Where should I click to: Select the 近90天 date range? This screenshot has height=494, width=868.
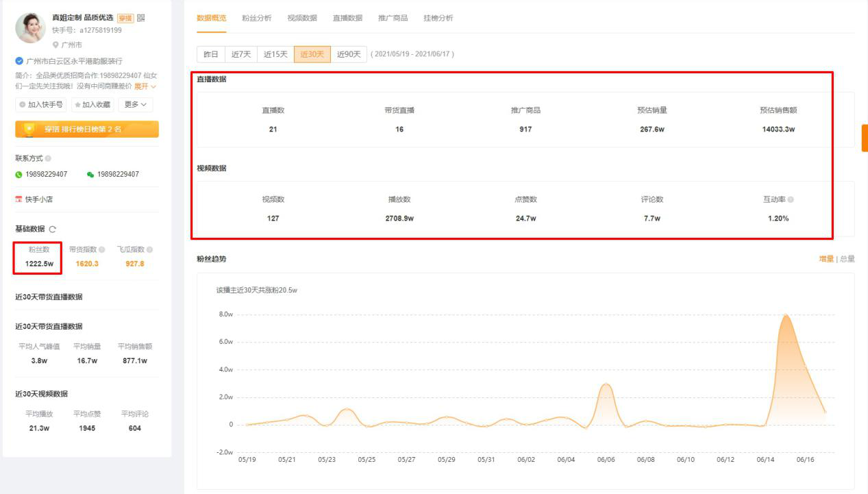coord(349,54)
